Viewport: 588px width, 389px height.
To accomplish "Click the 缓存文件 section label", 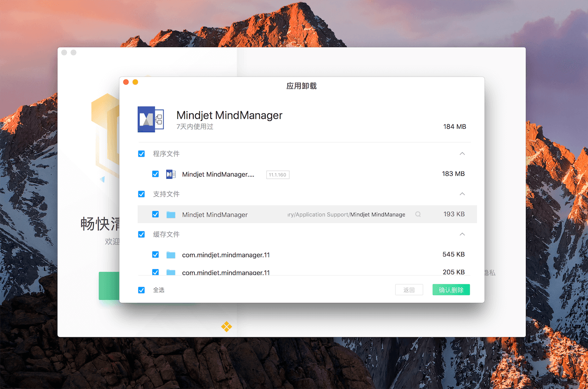I will coord(166,234).
